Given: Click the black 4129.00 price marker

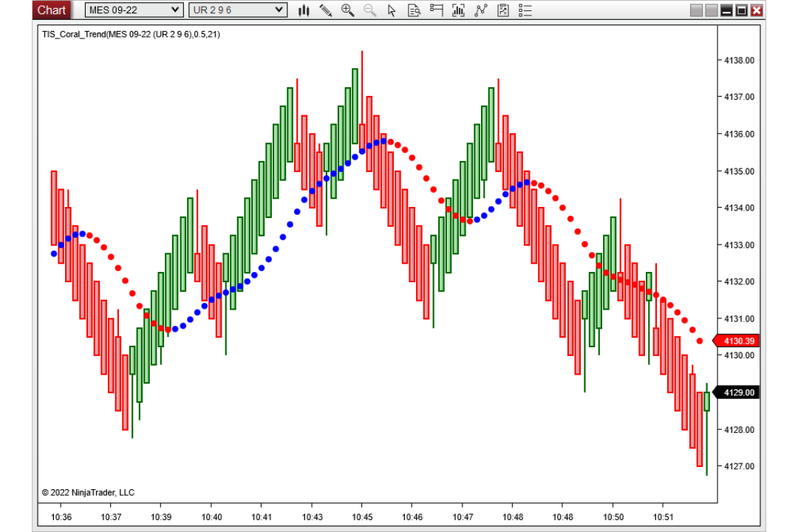Looking at the screenshot, I should pos(736,392).
